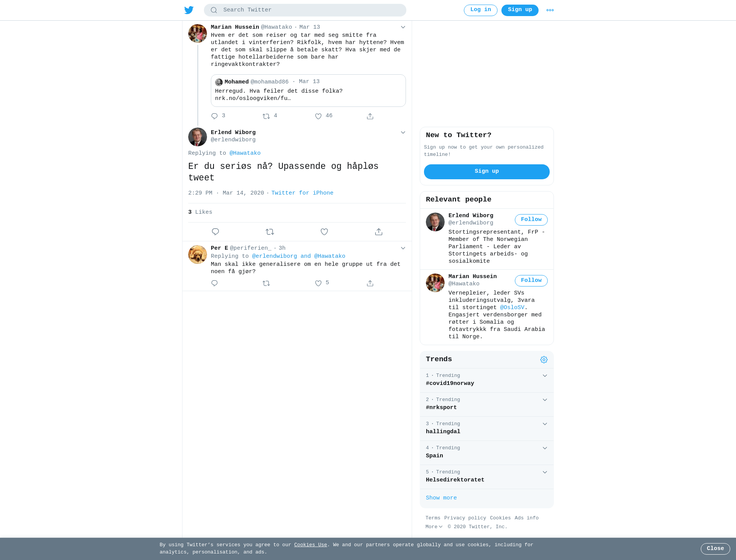
Task: Reply to Marian Hussein's tweet
Action: (x=215, y=116)
